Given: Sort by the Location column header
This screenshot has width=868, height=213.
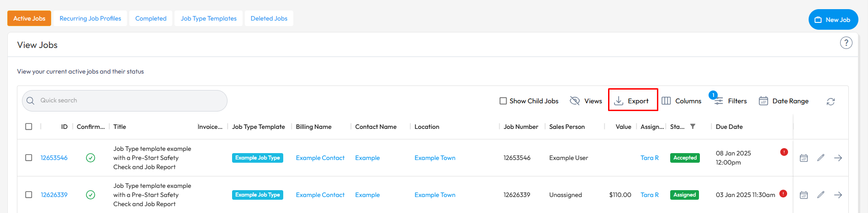Looking at the screenshot, I should pos(427,127).
